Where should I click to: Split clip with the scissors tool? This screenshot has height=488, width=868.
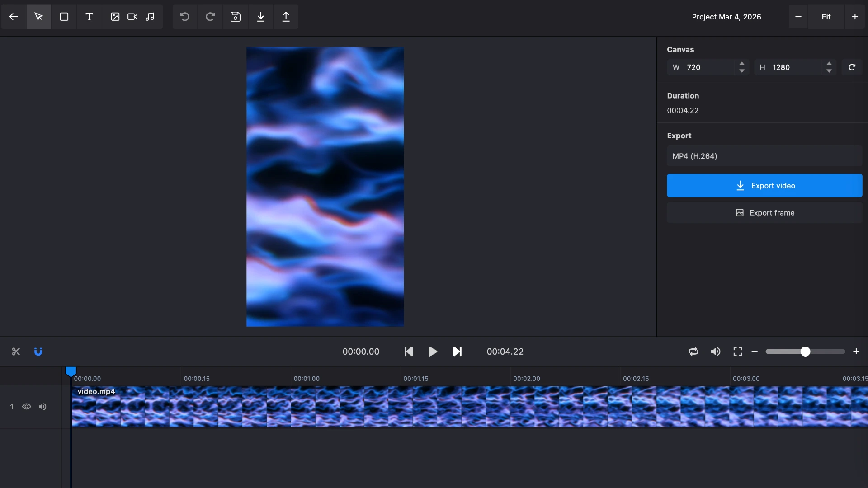coord(16,352)
